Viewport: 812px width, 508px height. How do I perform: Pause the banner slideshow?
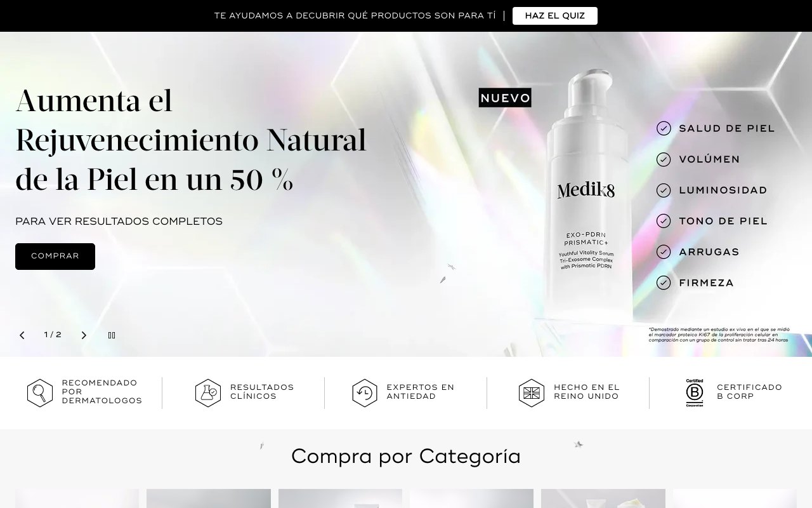click(x=112, y=335)
